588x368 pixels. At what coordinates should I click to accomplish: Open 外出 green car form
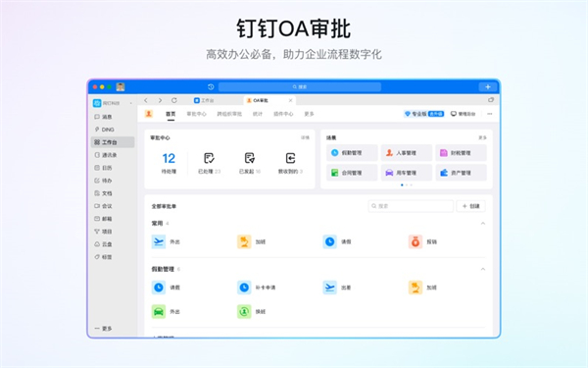click(166, 312)
